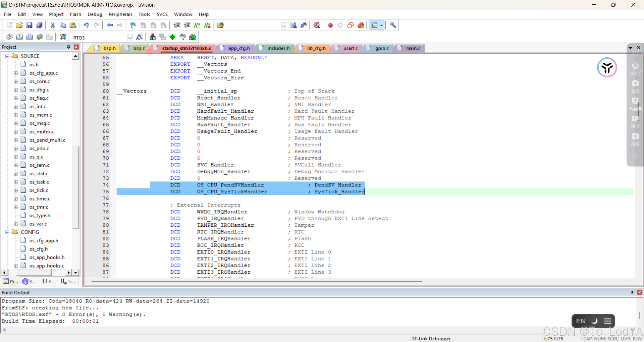Image resolution: width=644 pixels, height=342 pixels.
Task: Indent the selected lines
Action: [177, 25]
